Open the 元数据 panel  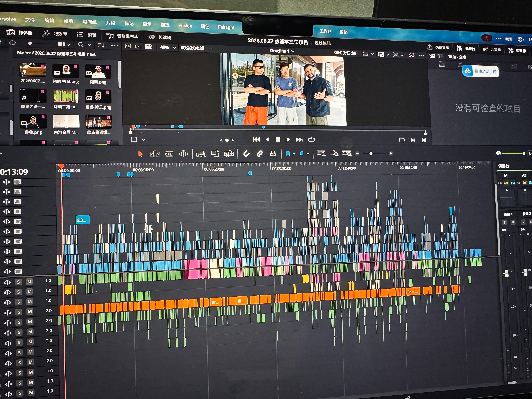click(x=492, y=49)
